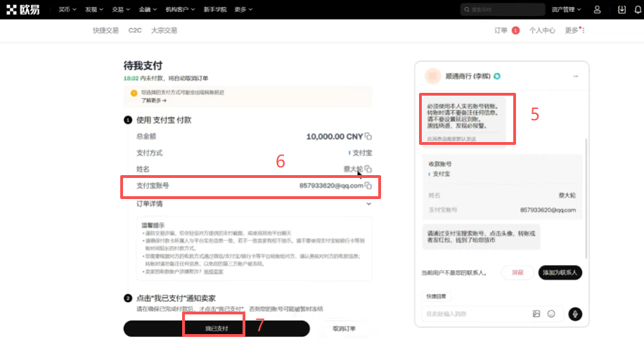Open the 资产管理 dropdown
This screenshot has height=339, width=644.
pyautogui.click(x=567, y=9)
